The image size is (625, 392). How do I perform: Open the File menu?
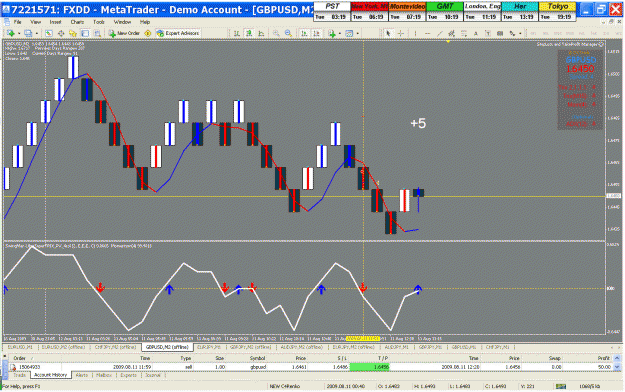[x=17, y=22]
